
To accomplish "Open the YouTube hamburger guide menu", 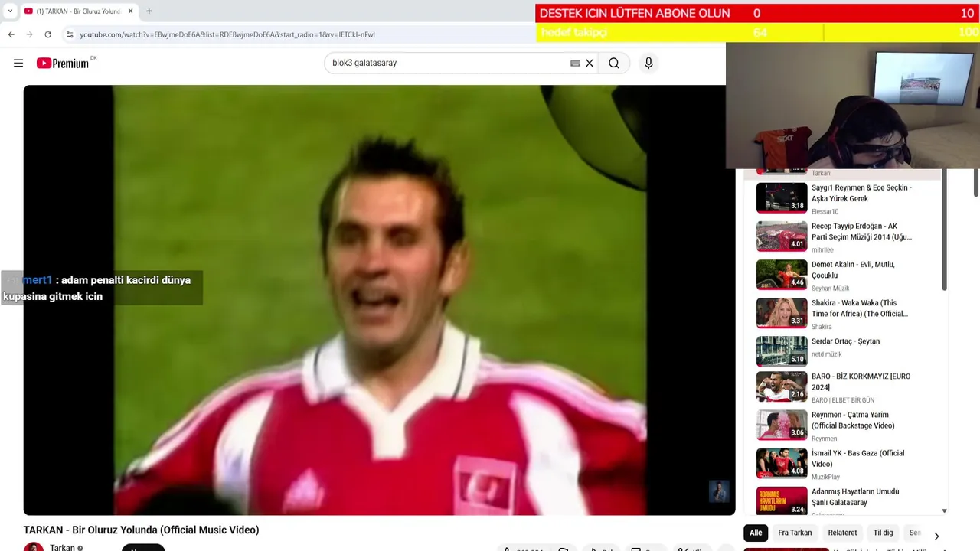I will (18, 63).
